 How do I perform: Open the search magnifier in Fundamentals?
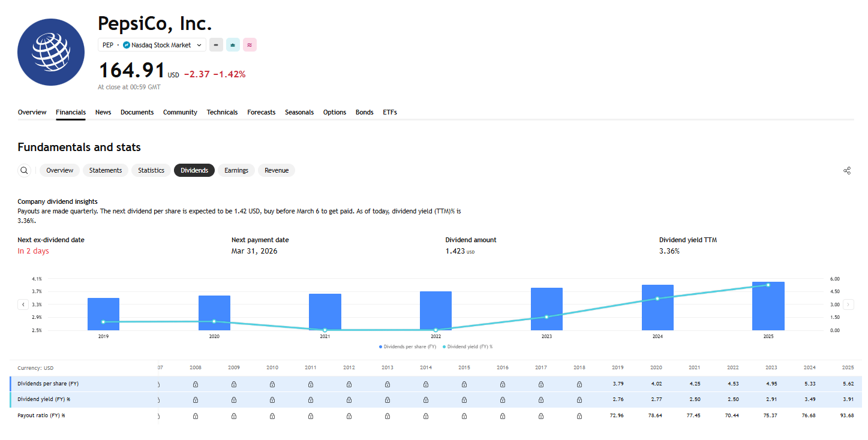[24, 170]
